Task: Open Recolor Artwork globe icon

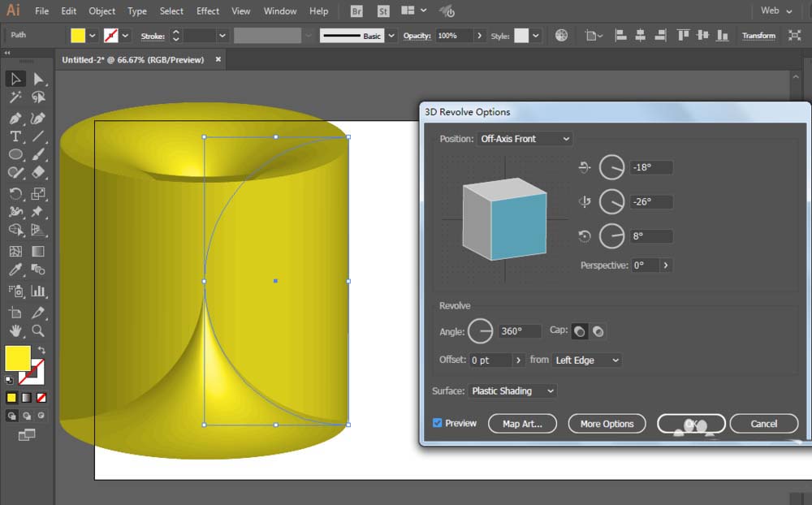Action: click(x=561, y=35)
